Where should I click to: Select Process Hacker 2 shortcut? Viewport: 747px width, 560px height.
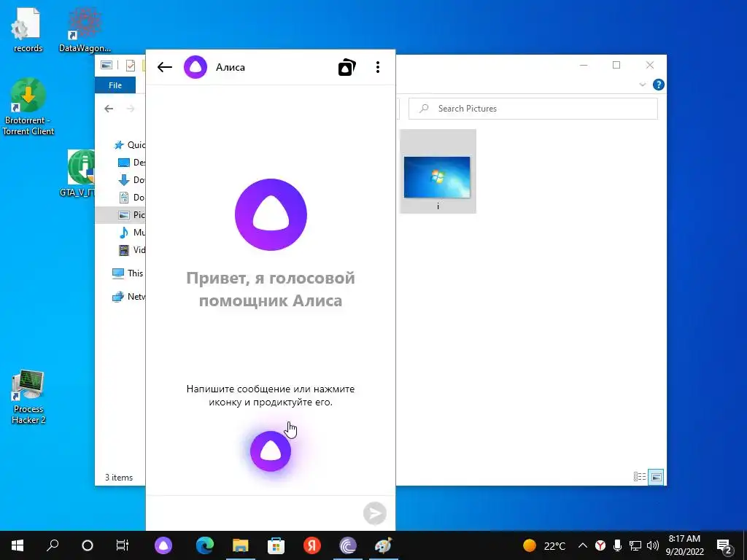coord(28,397)
